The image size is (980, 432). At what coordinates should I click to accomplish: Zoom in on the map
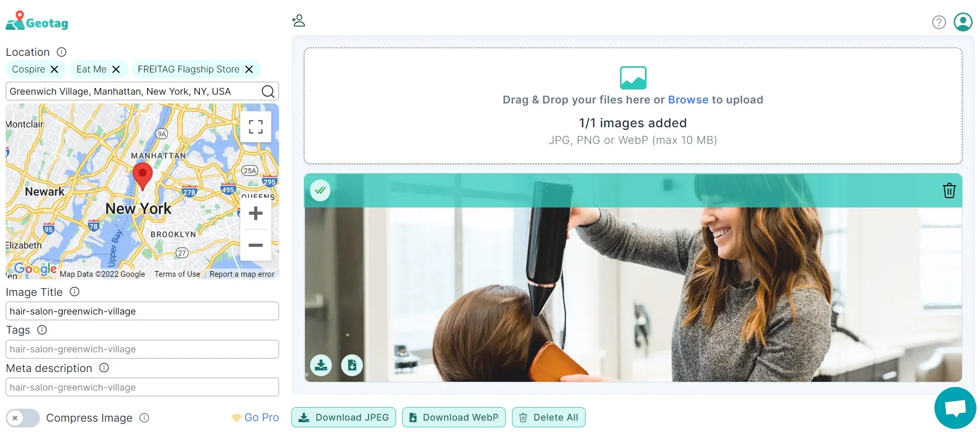pyautogui.click(x=256, y=213)
